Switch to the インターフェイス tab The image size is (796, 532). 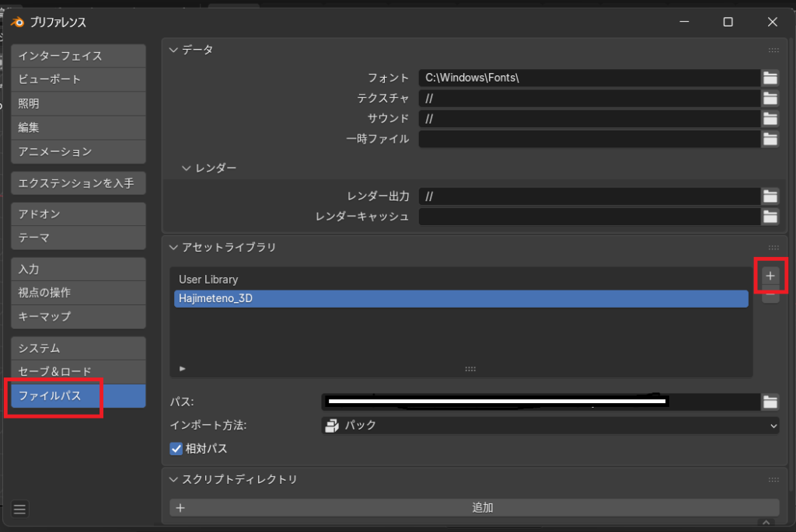pyautogui.click(x=79, y=56)
